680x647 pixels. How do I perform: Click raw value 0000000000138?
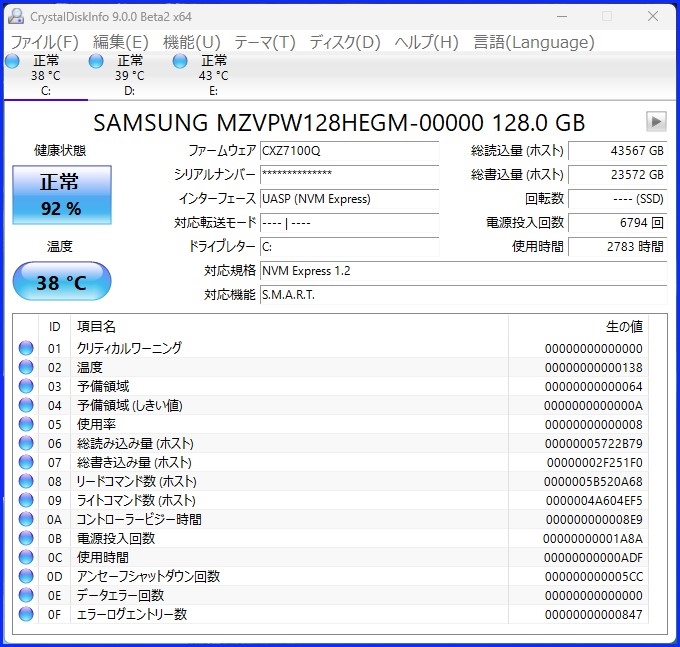[x=594, y=368]
